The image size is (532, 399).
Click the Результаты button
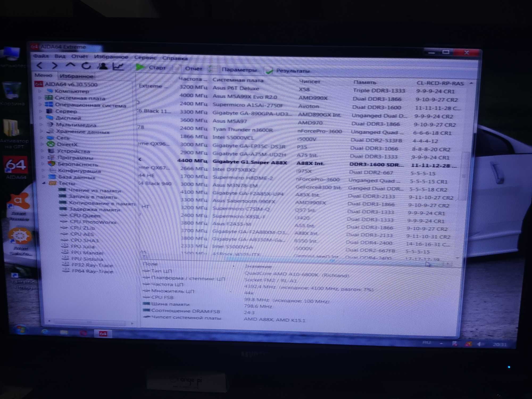click(288, 71)
